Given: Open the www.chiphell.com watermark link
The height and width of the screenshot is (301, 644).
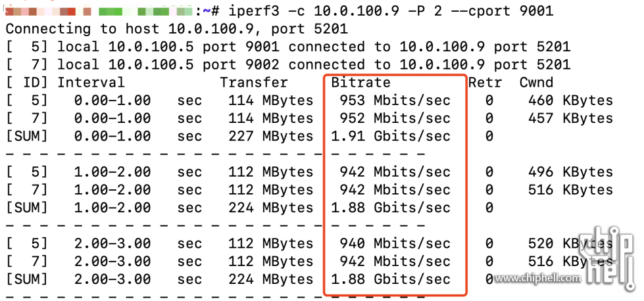Looking at the screenshot, I should pyautogui.click(x=537, y=278).
